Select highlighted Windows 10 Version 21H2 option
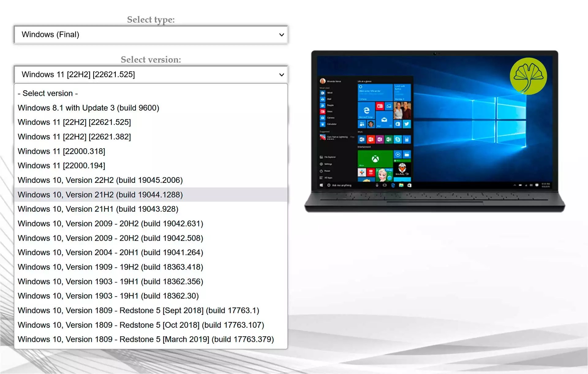The height and width of the screenshot is (374, 588). 100,195
